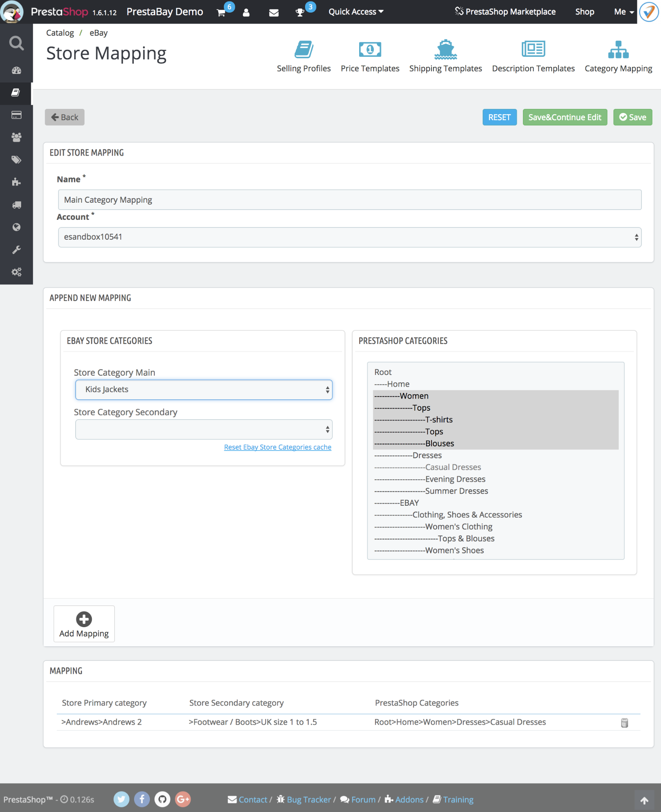Viewport: 661px width, 812px height.
Task: Open the Contact footer link
Action: click(x=247, y=800)
